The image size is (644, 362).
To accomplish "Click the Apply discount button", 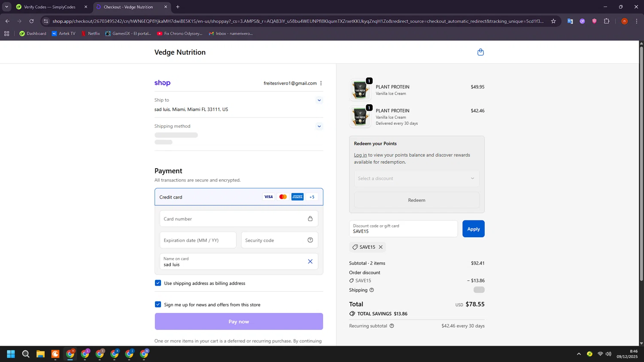I will click(x=474, y=229).
